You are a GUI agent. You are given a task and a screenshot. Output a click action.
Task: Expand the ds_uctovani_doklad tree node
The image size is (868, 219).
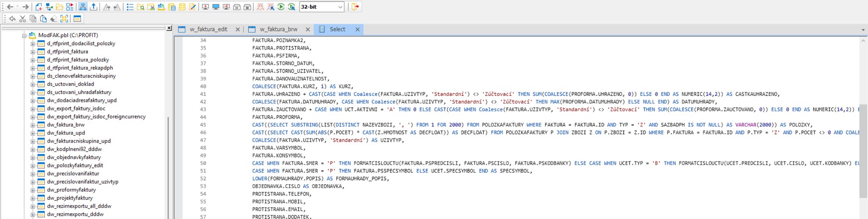pyautogui.click(x=33, y=84)
